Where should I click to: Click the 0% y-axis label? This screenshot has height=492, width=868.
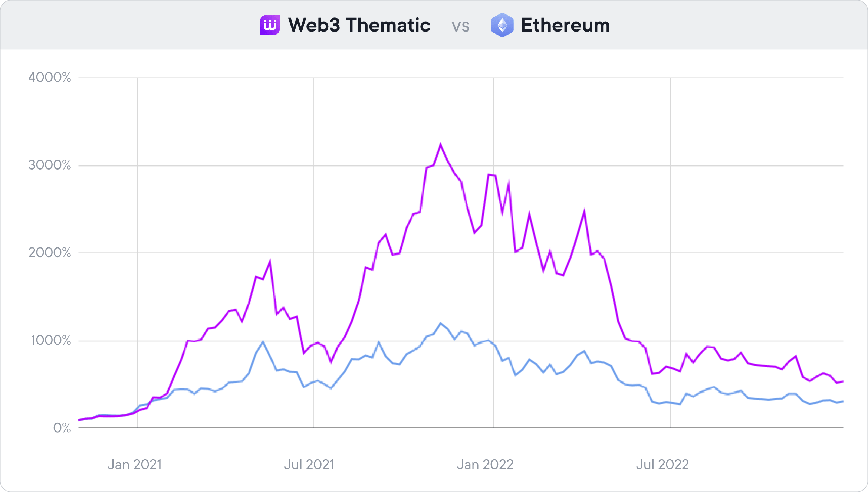coord(62,428)
